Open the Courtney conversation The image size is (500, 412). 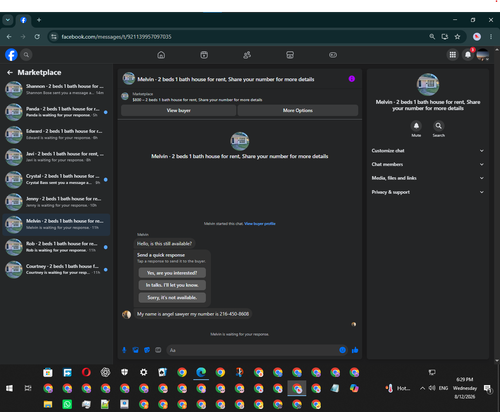56,269
